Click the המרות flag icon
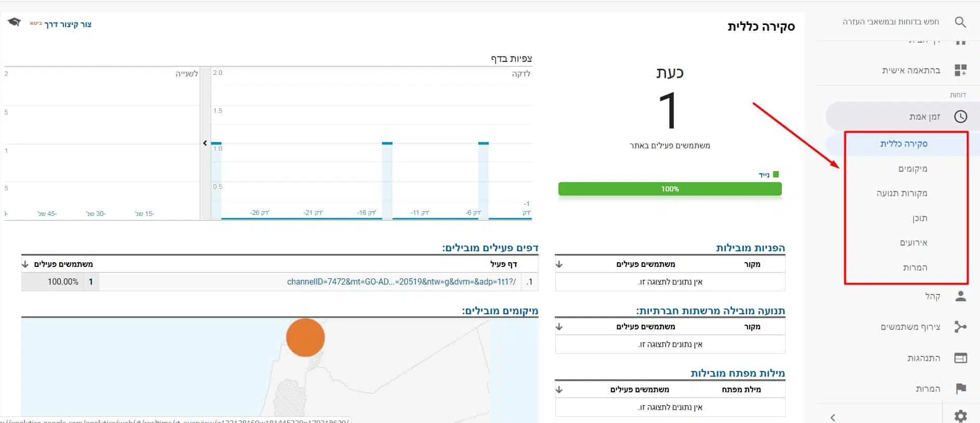Screen dimensions: 980x423 click(960, 389)
